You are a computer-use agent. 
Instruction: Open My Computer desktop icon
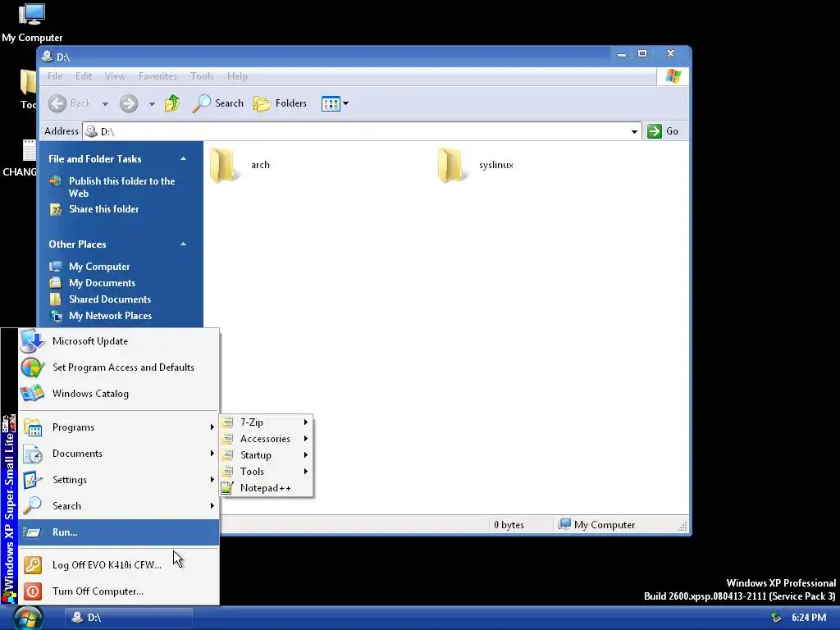click(x=32, y=23)
